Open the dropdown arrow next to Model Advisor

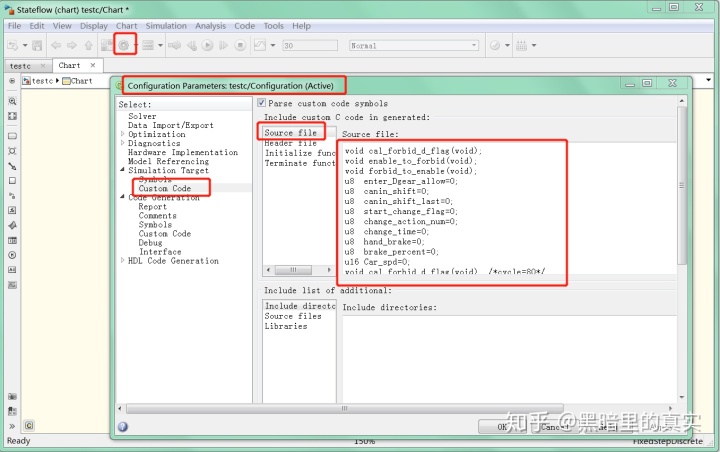[x=507, y=45]
